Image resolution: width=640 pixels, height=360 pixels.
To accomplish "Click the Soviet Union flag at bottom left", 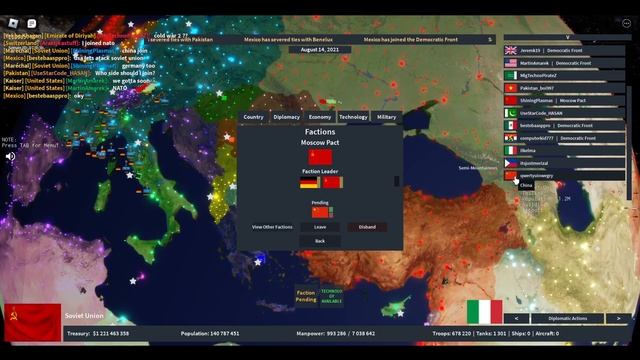I will pyautogui.click(x=33, y=322).
